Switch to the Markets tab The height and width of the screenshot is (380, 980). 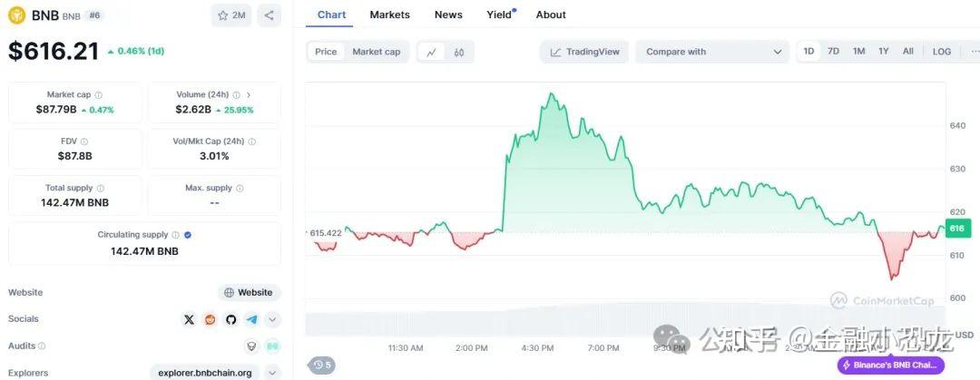pyautogui.click(x=389, y=15)
